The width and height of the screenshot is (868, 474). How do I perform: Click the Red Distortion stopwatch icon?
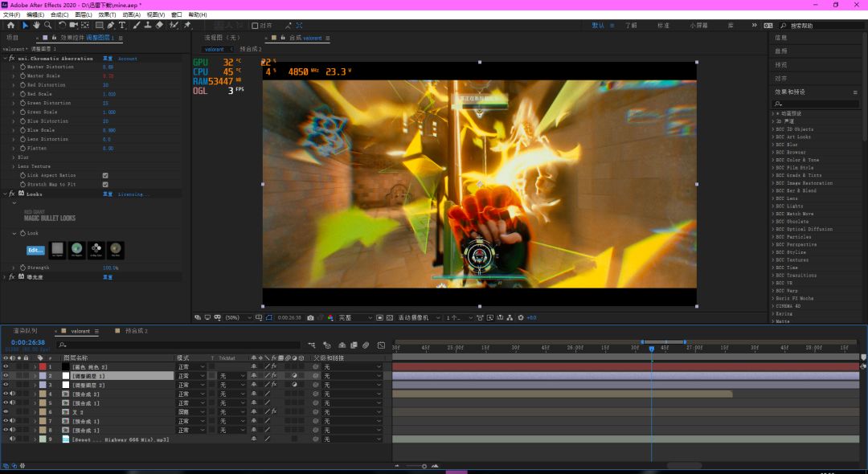22,85
